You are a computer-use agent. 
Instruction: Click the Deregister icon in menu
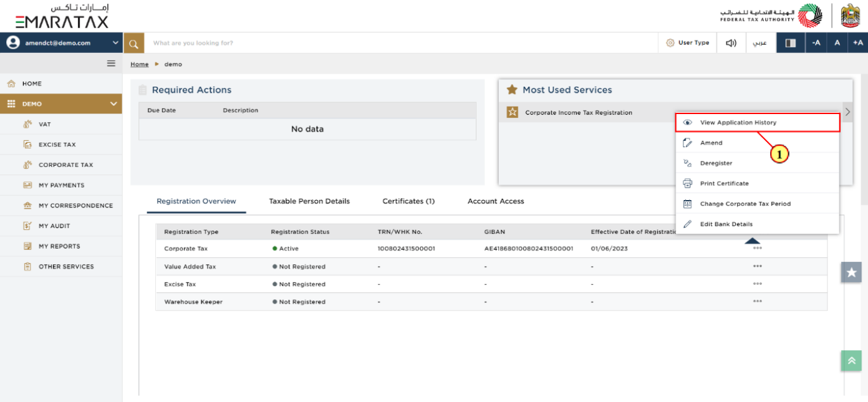click(688, 163)
